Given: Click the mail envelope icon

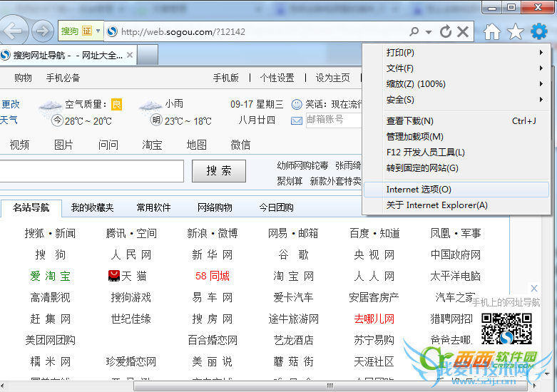Looking at the screenshot, I should pos(297,121).
